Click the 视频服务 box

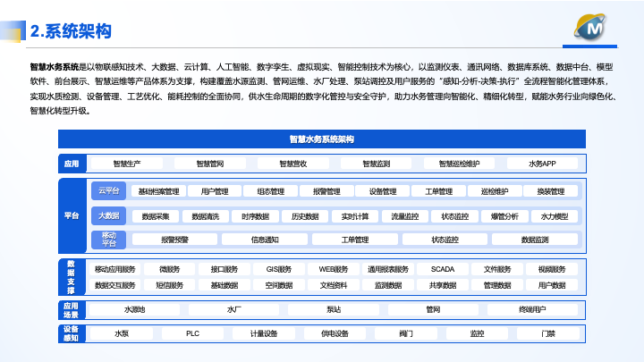coord(552,269)
